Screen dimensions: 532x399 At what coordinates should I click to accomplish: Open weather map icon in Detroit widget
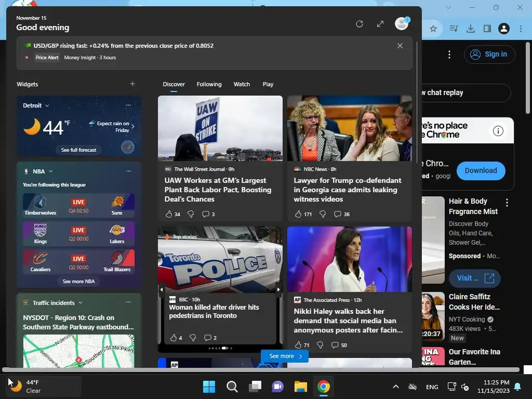[128, 147]
